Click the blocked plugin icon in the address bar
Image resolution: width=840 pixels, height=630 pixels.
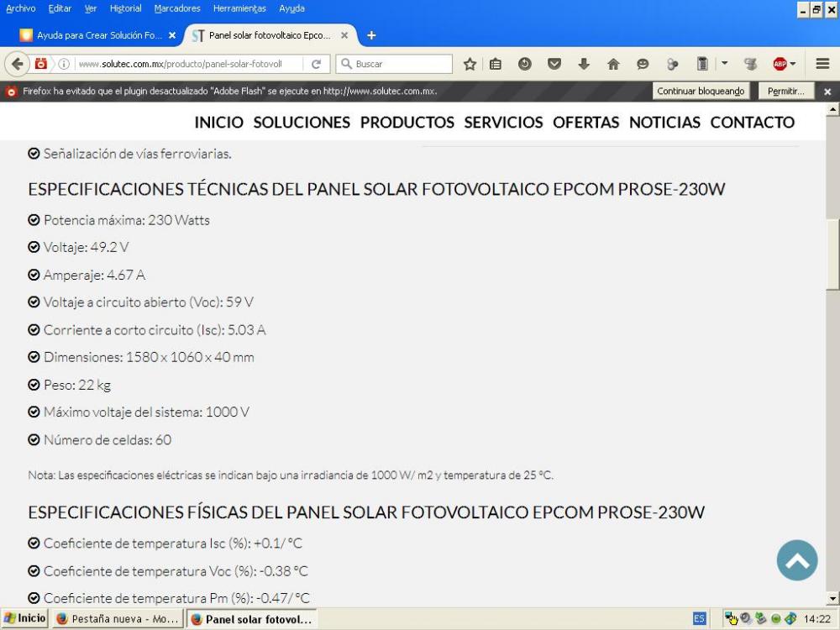point(40,64)
